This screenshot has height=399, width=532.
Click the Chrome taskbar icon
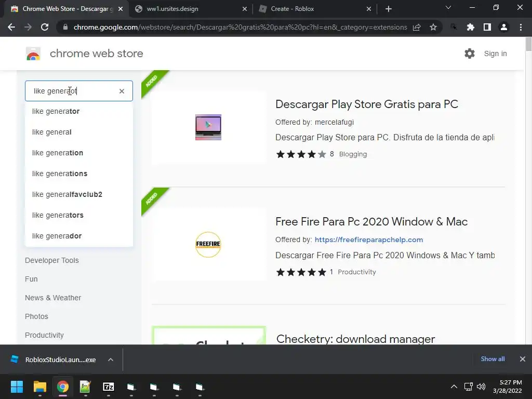[63, 387]
